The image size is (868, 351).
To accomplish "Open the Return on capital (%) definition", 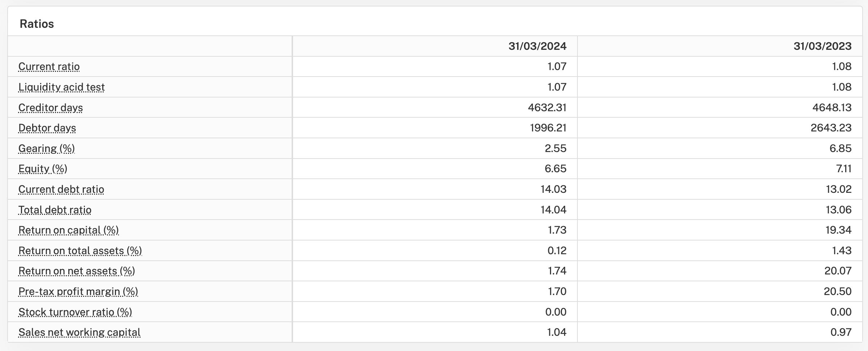I will 69,230.
